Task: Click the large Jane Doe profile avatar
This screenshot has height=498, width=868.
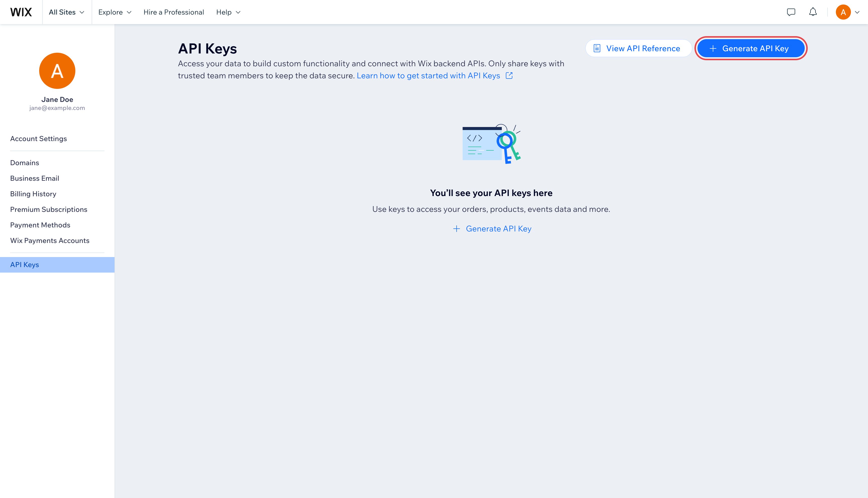Action: click(57, 71)
